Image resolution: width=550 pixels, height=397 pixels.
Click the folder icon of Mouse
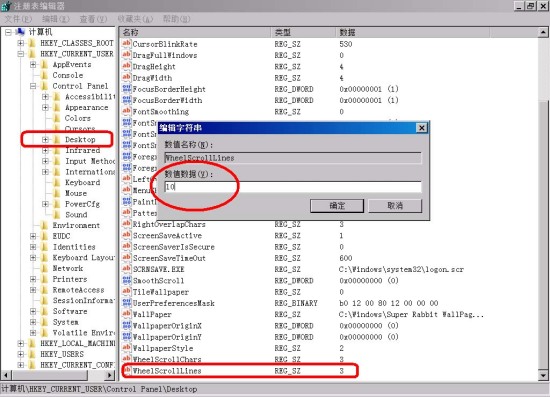coord(57,193)
